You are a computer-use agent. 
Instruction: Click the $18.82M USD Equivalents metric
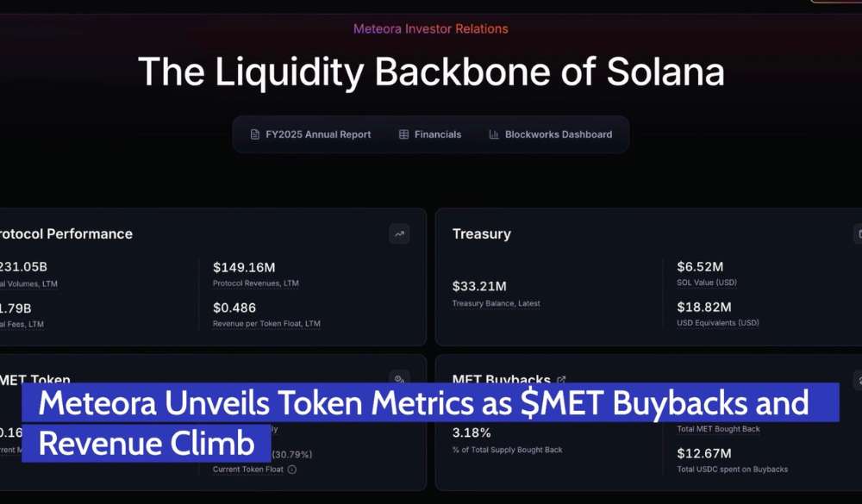[704, 308]
